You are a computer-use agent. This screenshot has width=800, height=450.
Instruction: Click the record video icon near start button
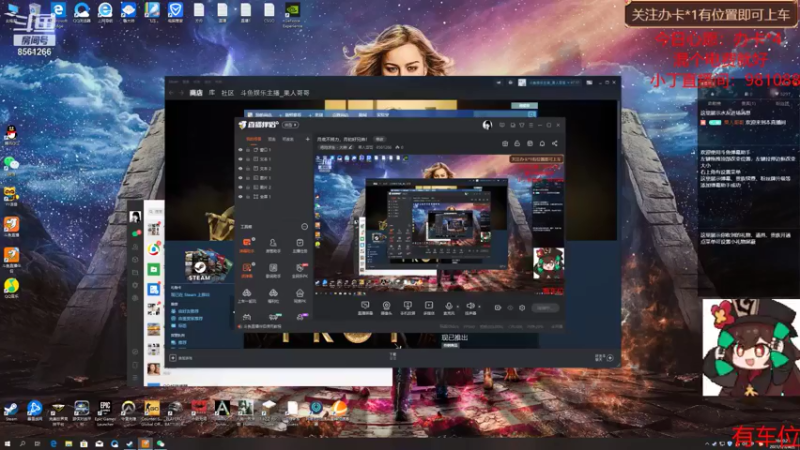(x=497, y=308)
